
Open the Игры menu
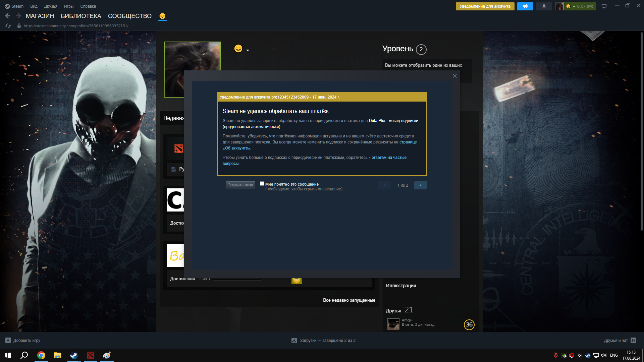69,6
